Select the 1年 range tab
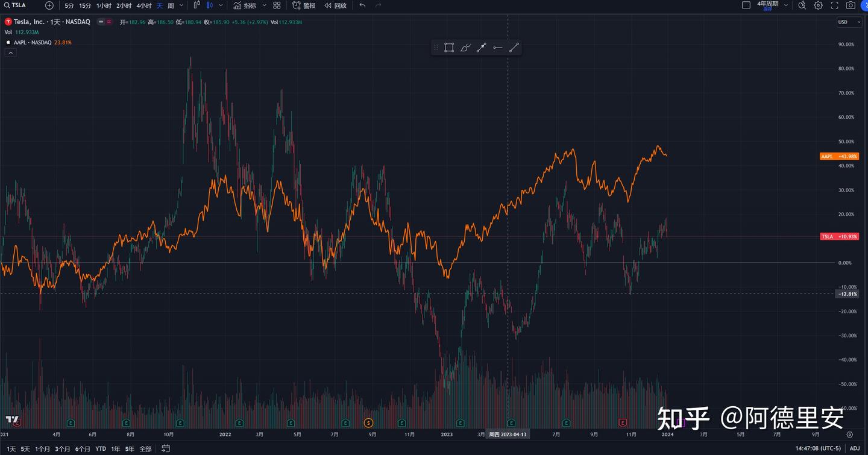 pos(115,448)
